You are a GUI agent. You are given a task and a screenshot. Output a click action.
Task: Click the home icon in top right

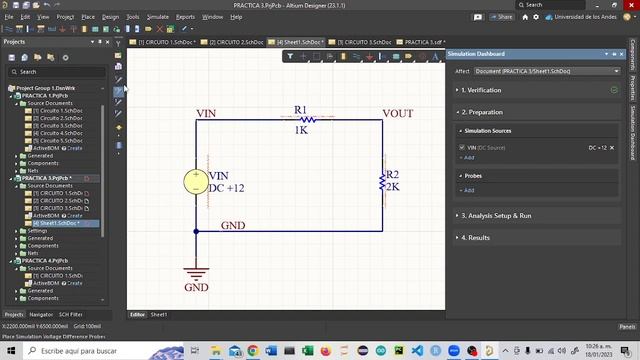coord(525,17)
